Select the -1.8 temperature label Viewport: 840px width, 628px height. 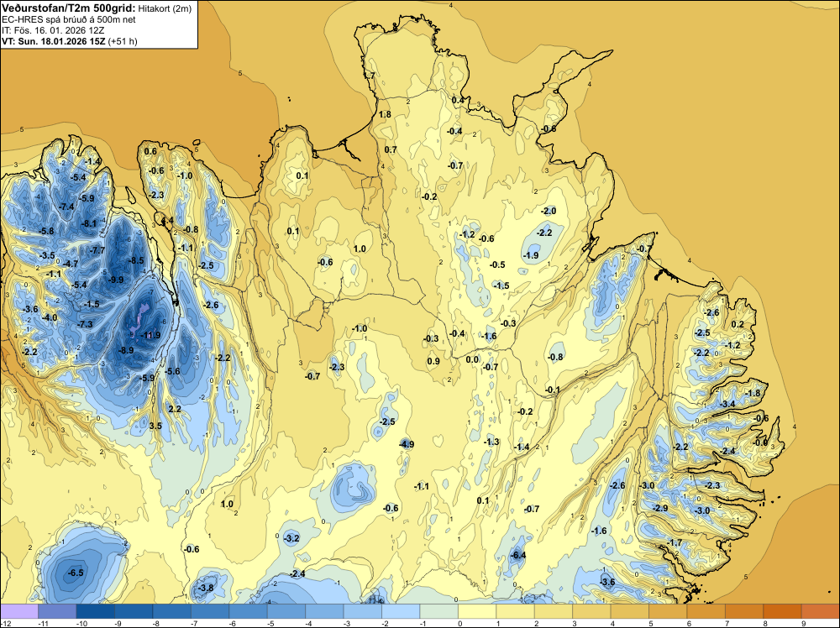(753, 394)
